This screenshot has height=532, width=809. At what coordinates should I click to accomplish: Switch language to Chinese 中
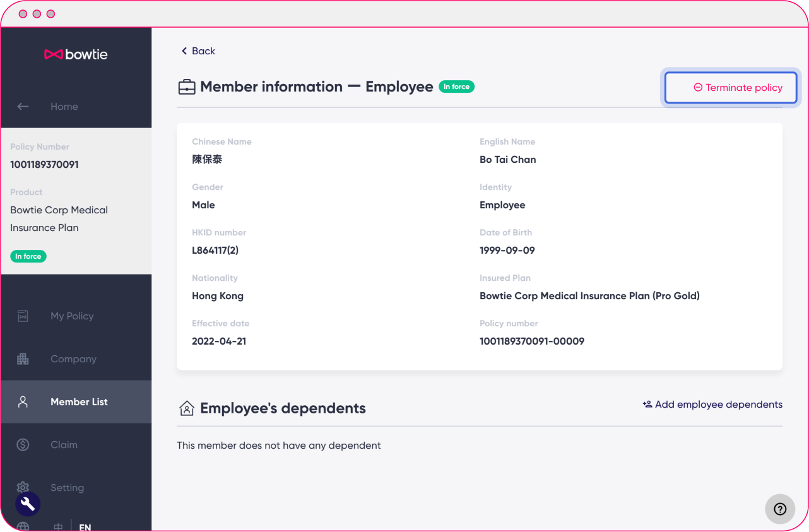point(58,527)
